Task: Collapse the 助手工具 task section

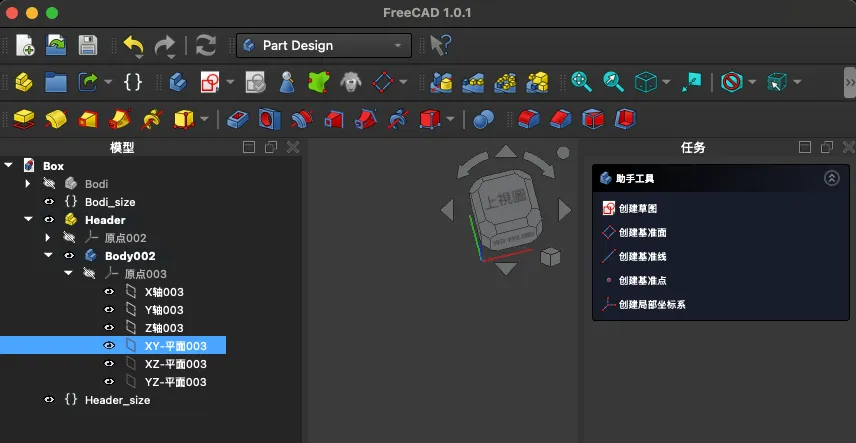Action: (x=831, y=178)
